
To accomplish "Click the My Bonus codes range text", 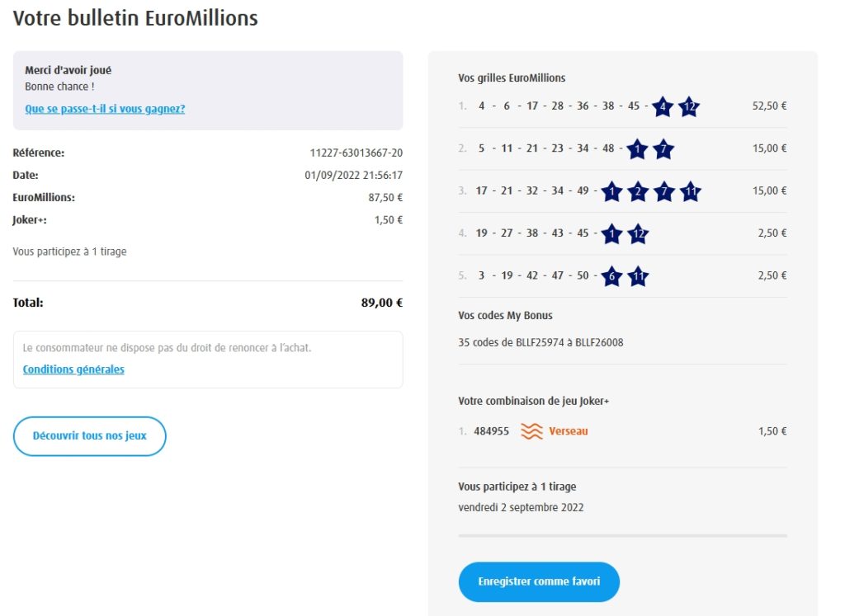I will pos(541,342).
